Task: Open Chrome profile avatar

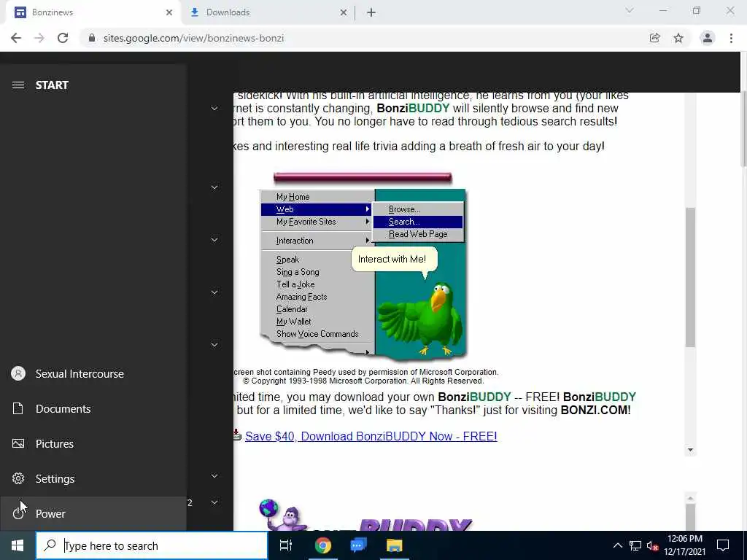Action: (x=708, y=38)
